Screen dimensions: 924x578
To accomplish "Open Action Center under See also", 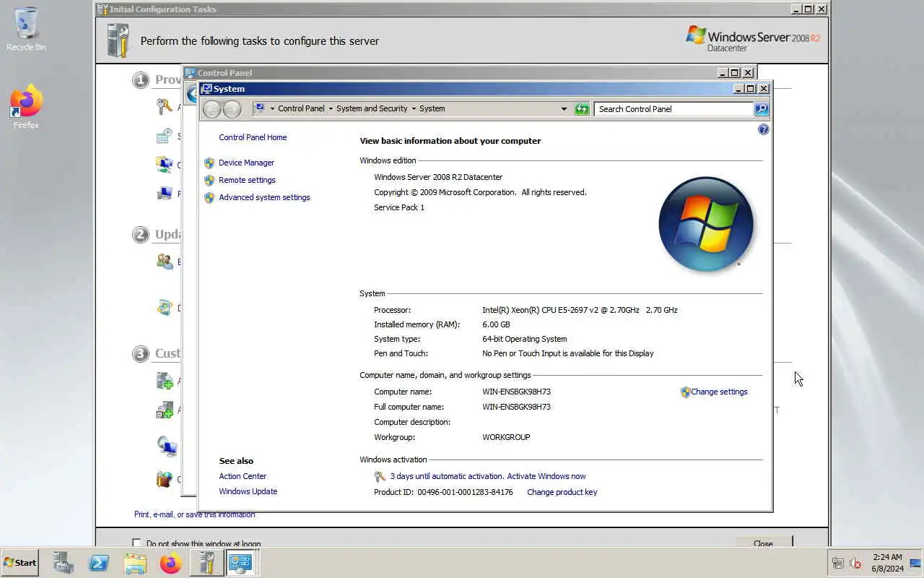I will pos(243,477).
